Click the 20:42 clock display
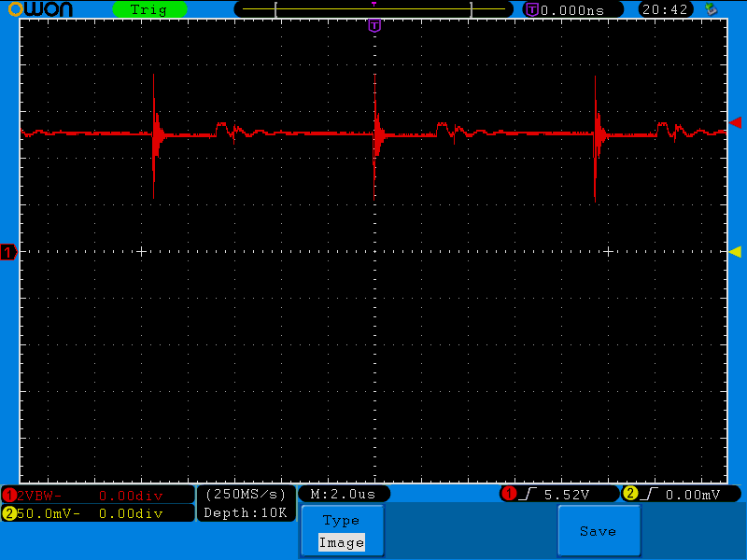This screenshot has width=747, height=560. pyautogui.click(x=665, y=9)
